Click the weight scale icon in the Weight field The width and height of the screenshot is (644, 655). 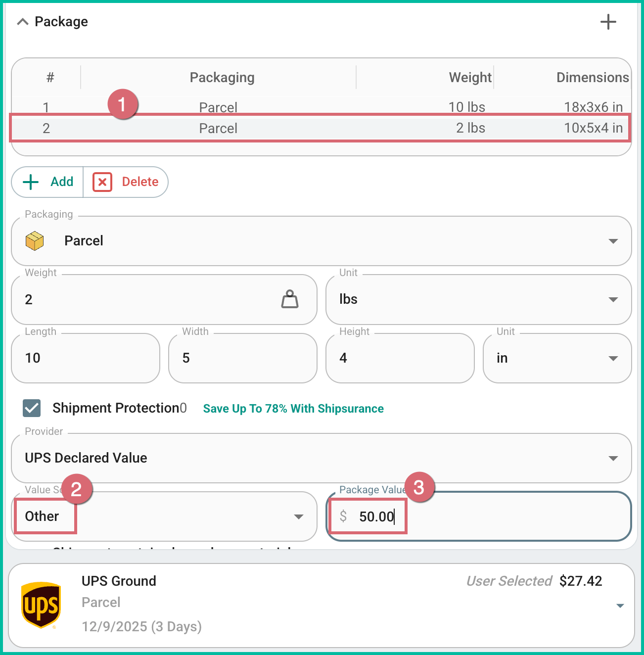pos(290,299)
